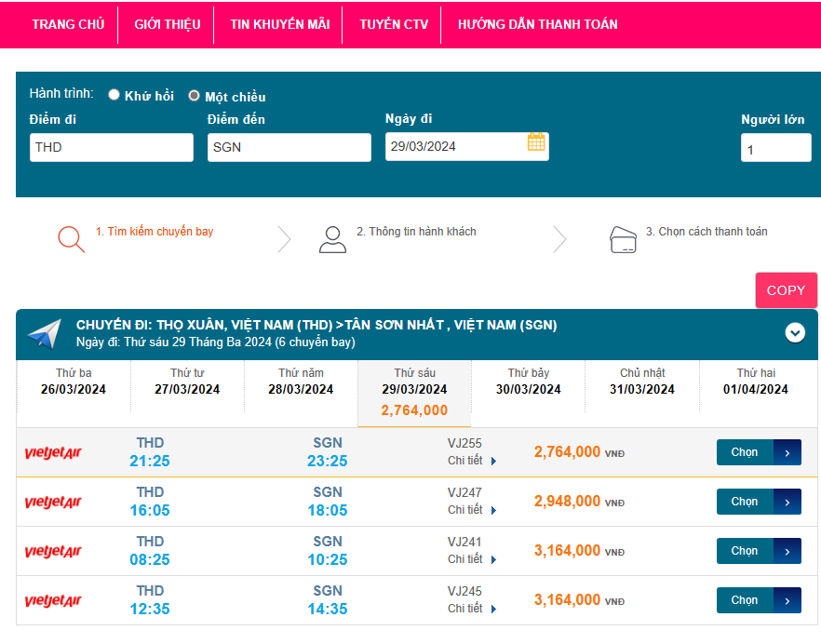
Task: Click the airplane icon in flight header
Action: (x=44, y=333)
